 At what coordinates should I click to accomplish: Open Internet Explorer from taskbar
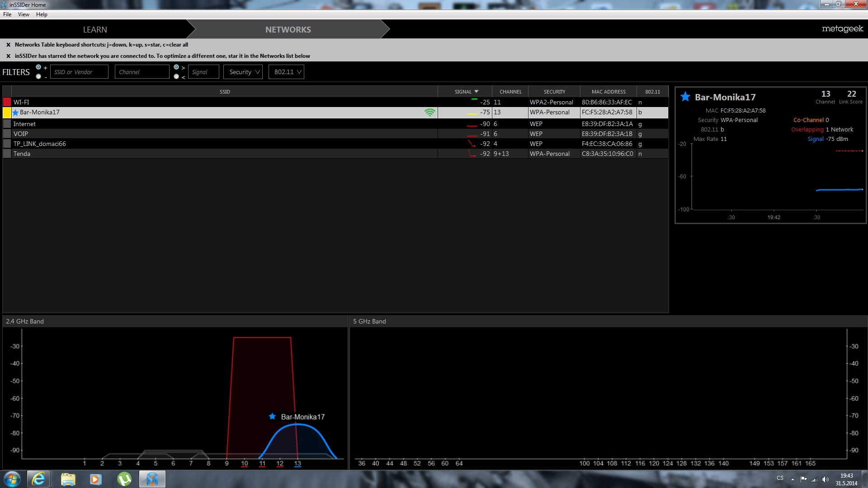38,479
